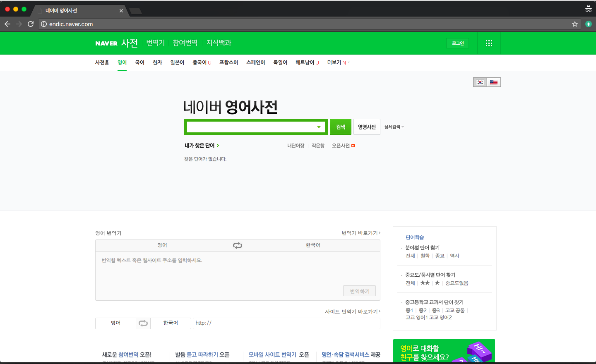Open the 사전홈 tab
Viewport: 596px width, 364px height.
[102, 62]
